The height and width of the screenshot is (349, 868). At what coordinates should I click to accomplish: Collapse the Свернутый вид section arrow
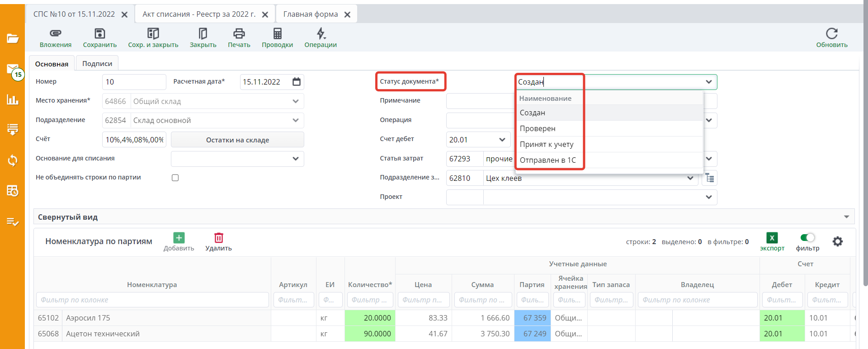click(846, 217)
